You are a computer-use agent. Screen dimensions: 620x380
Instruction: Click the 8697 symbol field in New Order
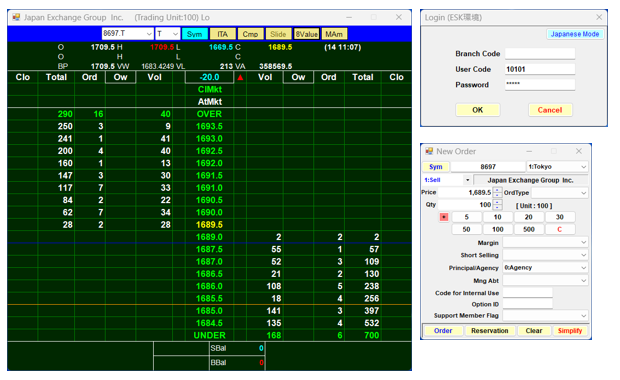click(488, 167)
